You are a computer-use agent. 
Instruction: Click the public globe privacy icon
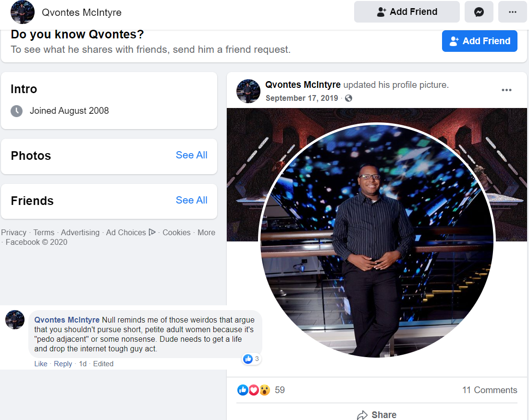pos(348,98)
